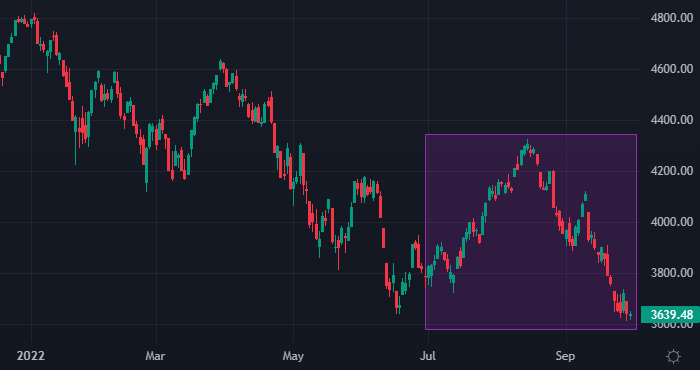Click the Mar time axis label
Screen dimensions: 700x370
tap(156, 356)
